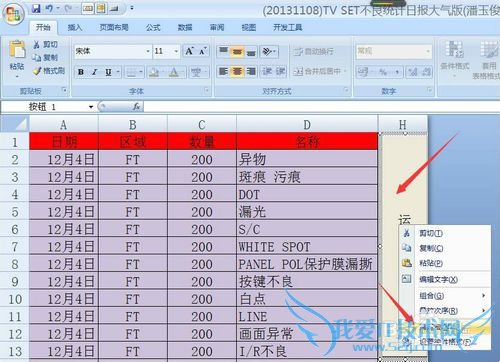Viewport: 500px width, 362px height.
Task: Switch to the 插入 ribbon tab
Action: pos(75,27)
